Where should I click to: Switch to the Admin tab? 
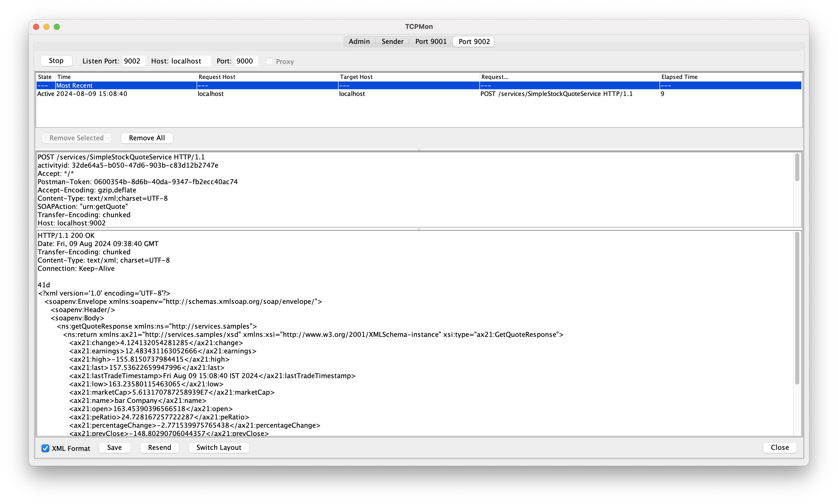(x=359, y=41)
